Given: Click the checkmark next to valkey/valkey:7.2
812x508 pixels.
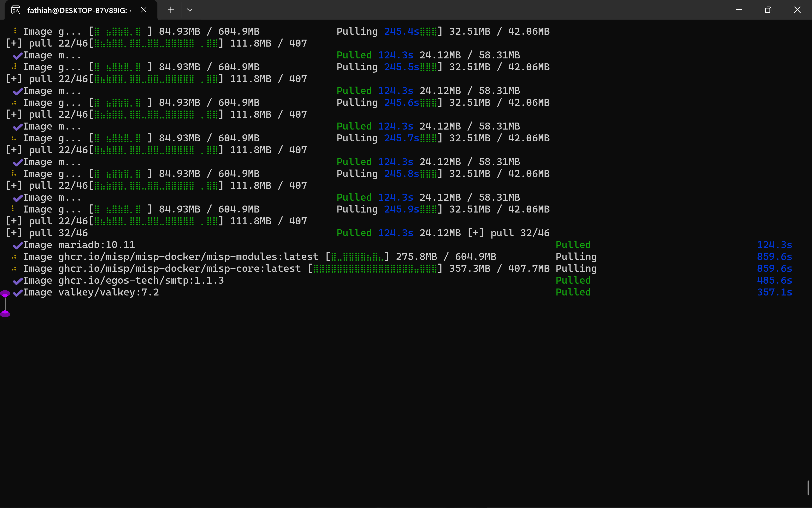Looking at the screenshot, I should point(18,293).
